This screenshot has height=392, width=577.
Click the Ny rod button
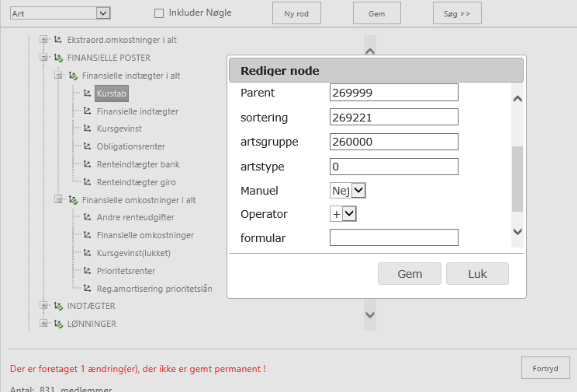(296, 14)
